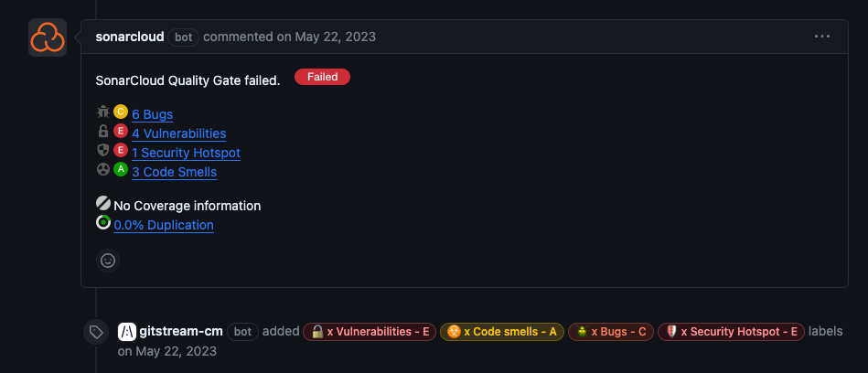Click the shield icon beside Security Hotspot
The image size is (868, 373).
[x=102, y=151]
